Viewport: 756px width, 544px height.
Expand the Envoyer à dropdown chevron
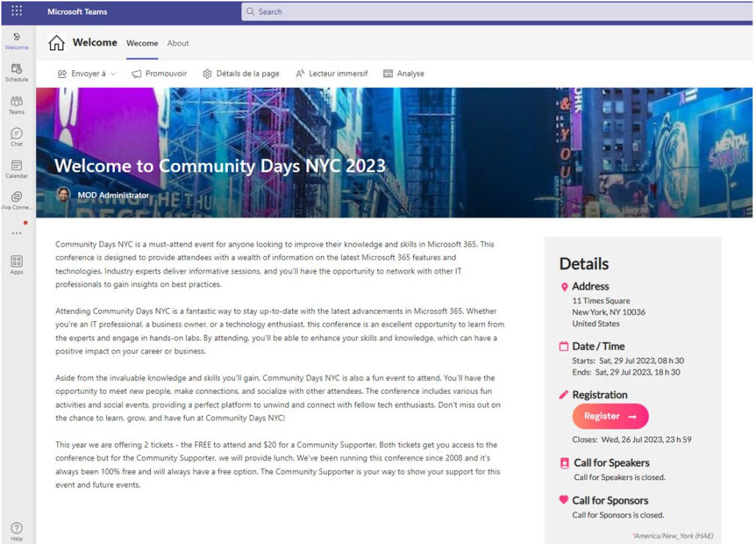click(x=114, y=74)
